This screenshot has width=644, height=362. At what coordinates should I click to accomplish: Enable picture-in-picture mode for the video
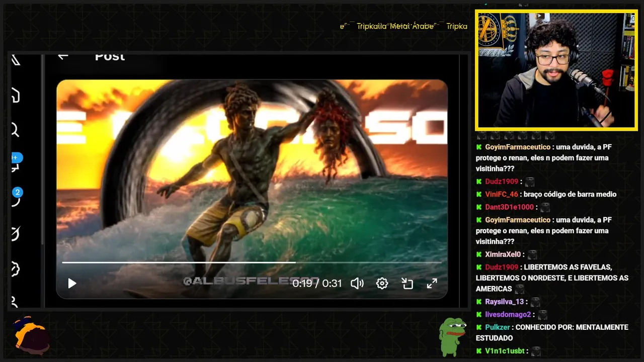click(407, 284)
